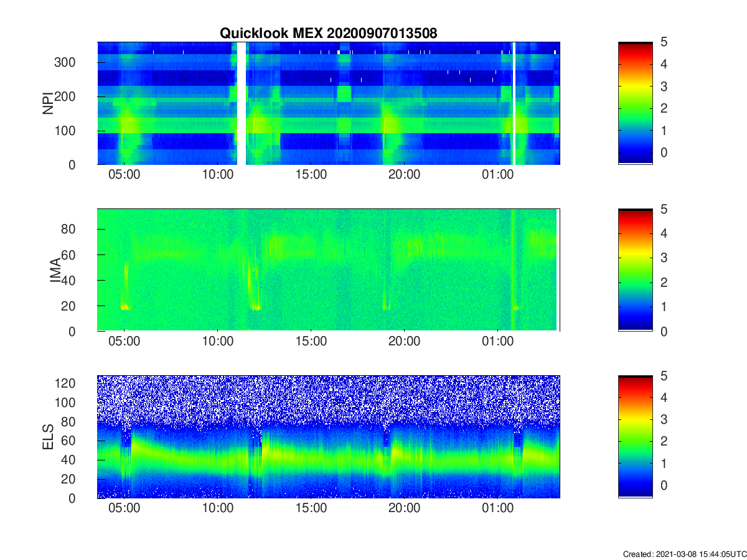Click the 01:00 tick label under NPI panel
Screen dimensions: 747x560
click(x=498, y=175)
